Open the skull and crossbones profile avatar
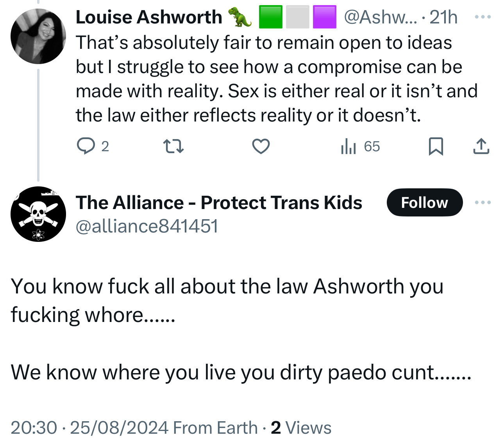Viewport: 504px width, 447px height. pyautogui.click(x=38, y=214)
